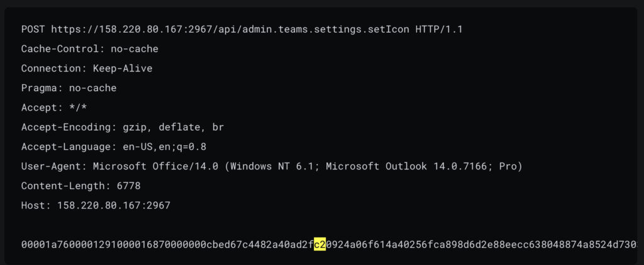Click the Pragma header name
644x265 pixels.
39,88
